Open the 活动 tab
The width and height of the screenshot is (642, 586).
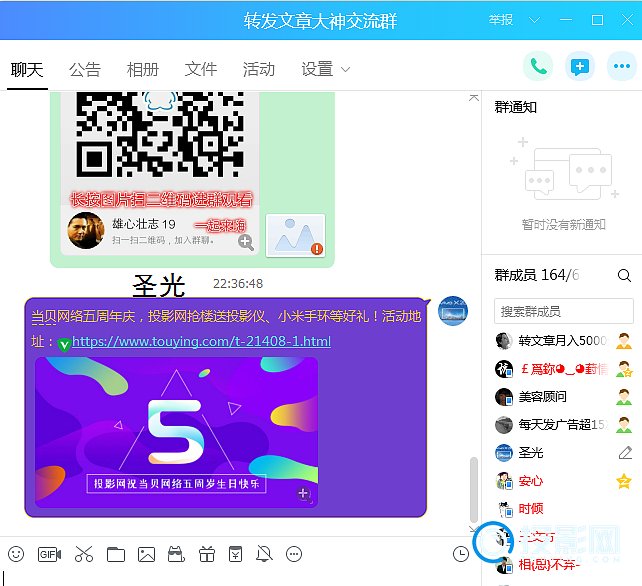click(x=259, y=70)
